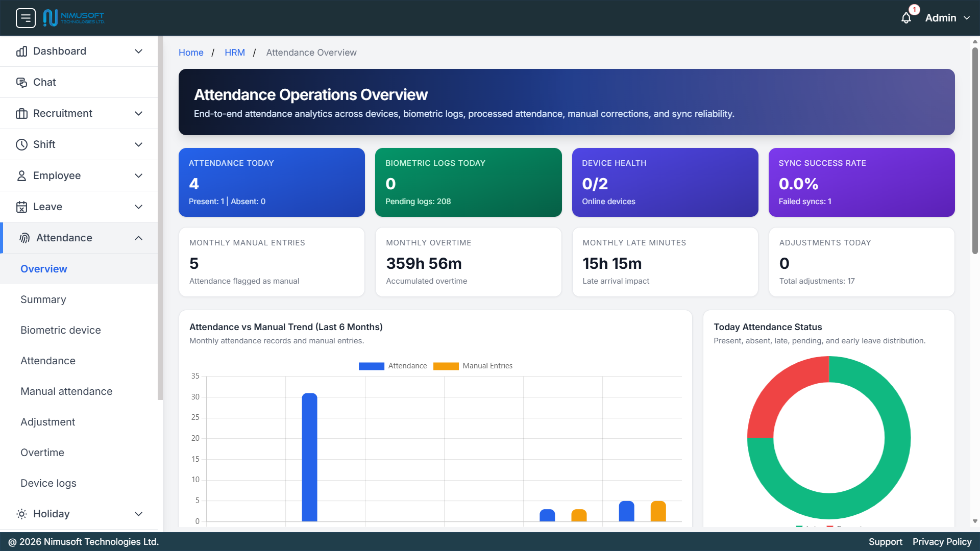Click the Sync Success Rate card
Image resolution: width=980 pixels, height=551 pixels.
point(861,182)
